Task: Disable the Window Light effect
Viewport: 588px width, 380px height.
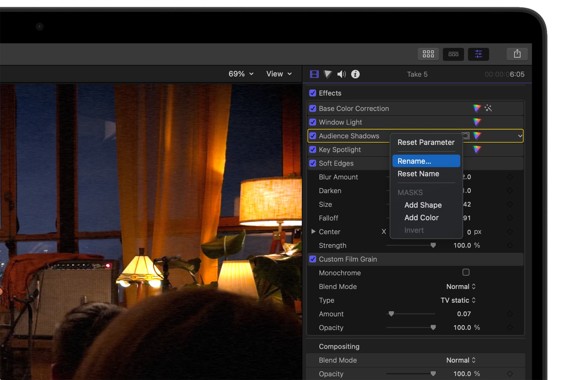Action: (x=313, y=122)
